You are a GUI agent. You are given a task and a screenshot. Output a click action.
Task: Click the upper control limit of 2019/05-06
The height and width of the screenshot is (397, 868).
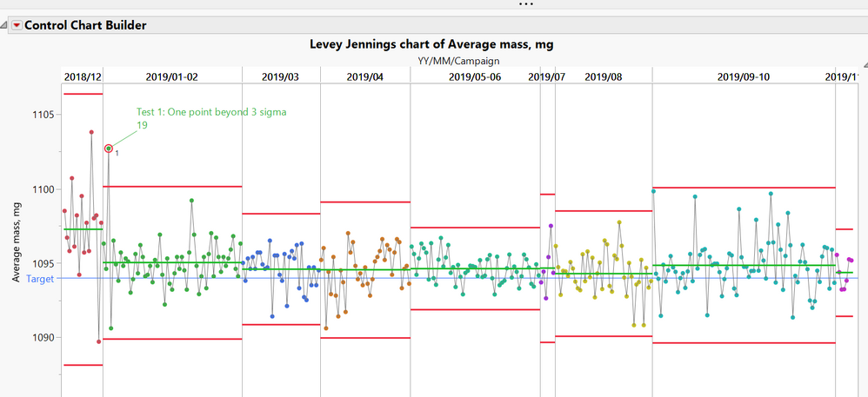475,228
